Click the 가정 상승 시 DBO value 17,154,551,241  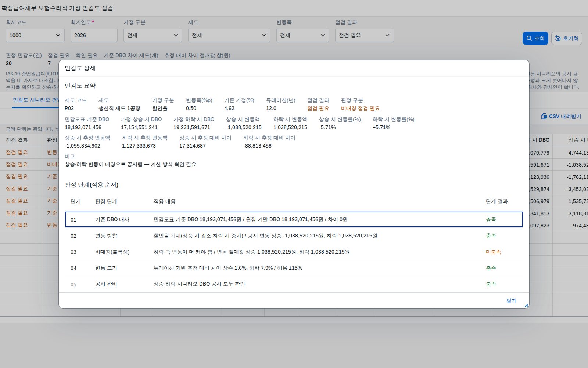point(139,127)
